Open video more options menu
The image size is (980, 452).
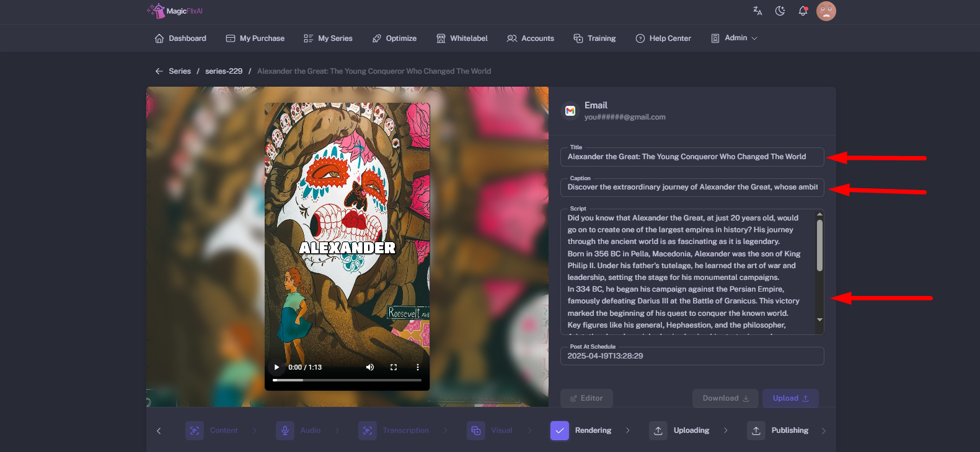click(417, 367)
